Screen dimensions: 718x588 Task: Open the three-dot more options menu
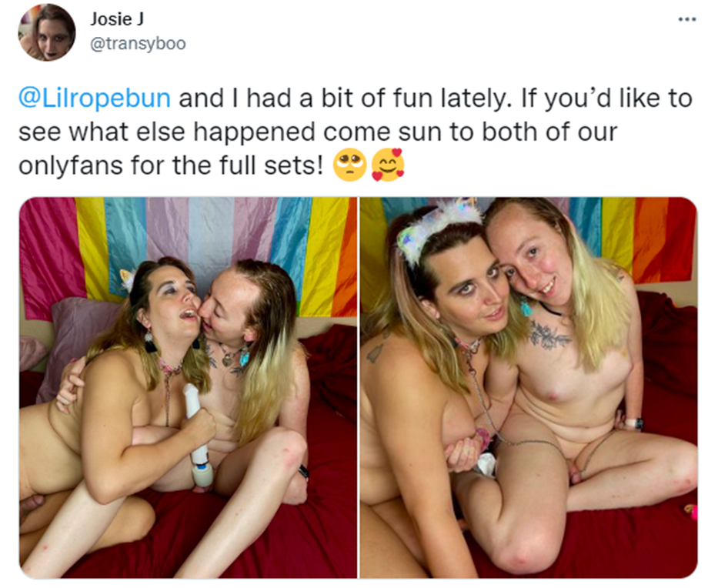coord(687,19)
